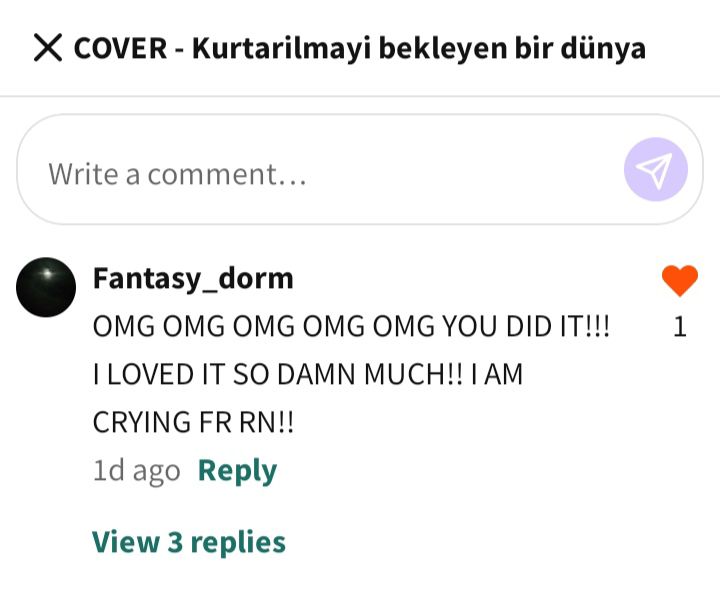Click 'Kurtarilmayi bekleyen bir dünya' title text
This screenshot has height=603, width=720.
[x=419, y=48]
